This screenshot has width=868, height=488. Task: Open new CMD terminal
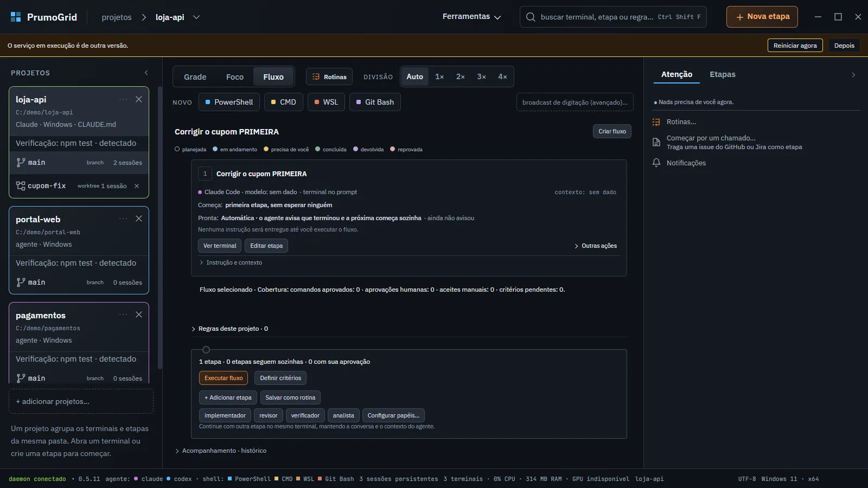[284, 102]
